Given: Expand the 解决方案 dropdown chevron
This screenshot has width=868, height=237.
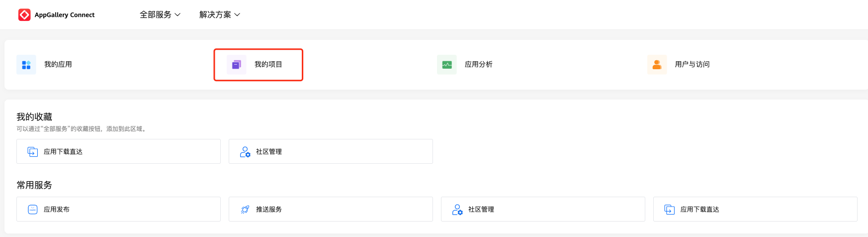Looking at the screenshot, I should [x=237, y=15].
